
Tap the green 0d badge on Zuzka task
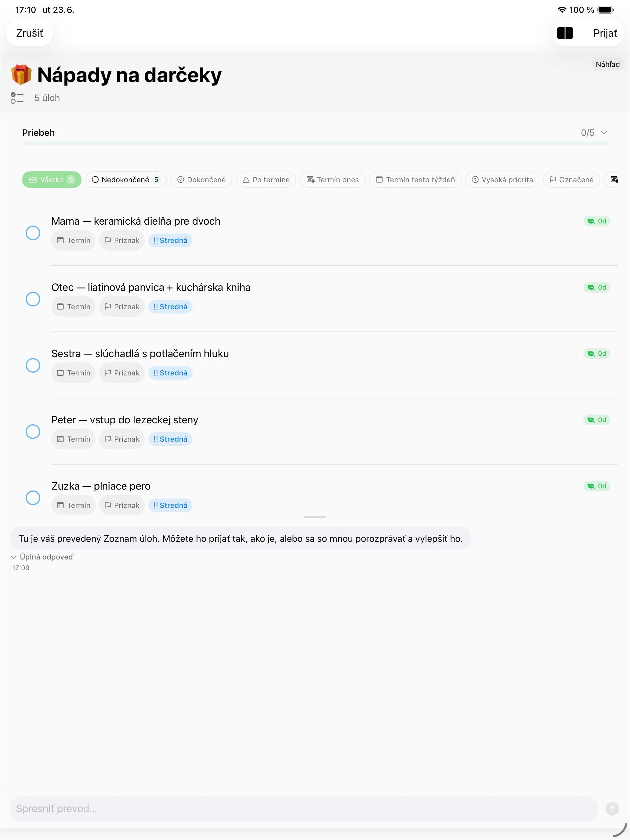597,486
